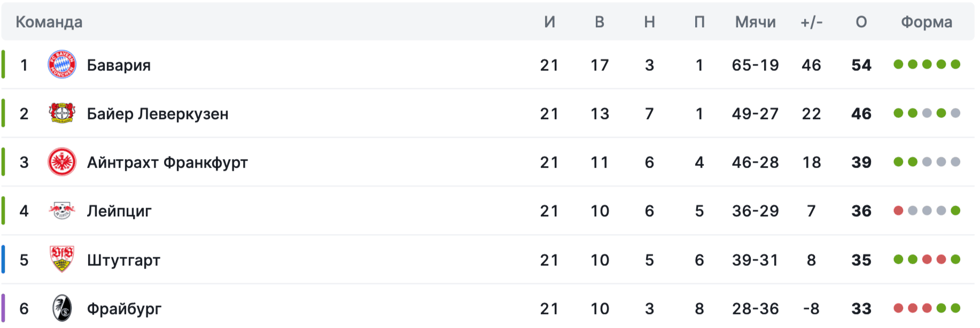Screen dimensions: 980x328
Task: Click the Bayern Munich club logo
Action: tap(62, 65)
